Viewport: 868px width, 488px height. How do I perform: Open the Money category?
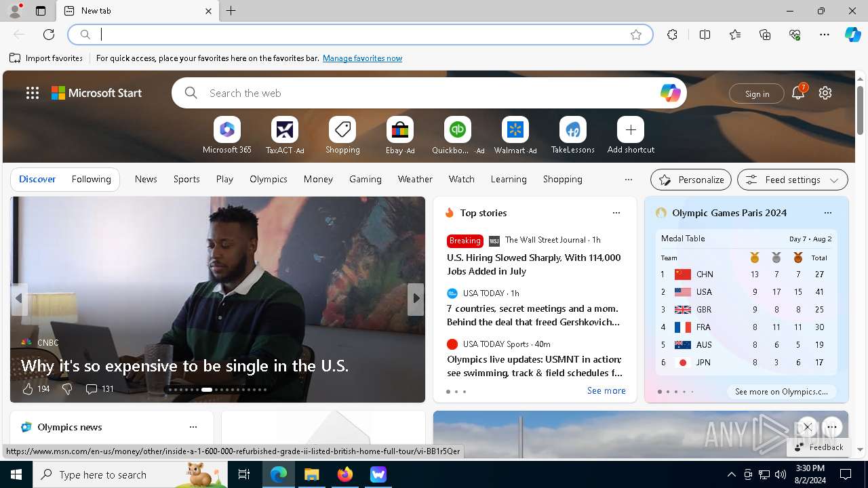point(318,180)
